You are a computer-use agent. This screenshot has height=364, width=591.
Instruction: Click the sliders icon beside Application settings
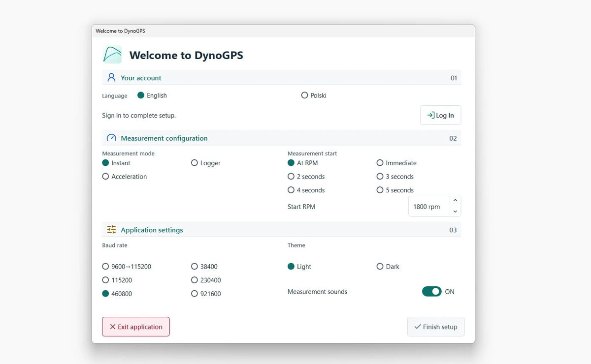[x=111, y=230]
